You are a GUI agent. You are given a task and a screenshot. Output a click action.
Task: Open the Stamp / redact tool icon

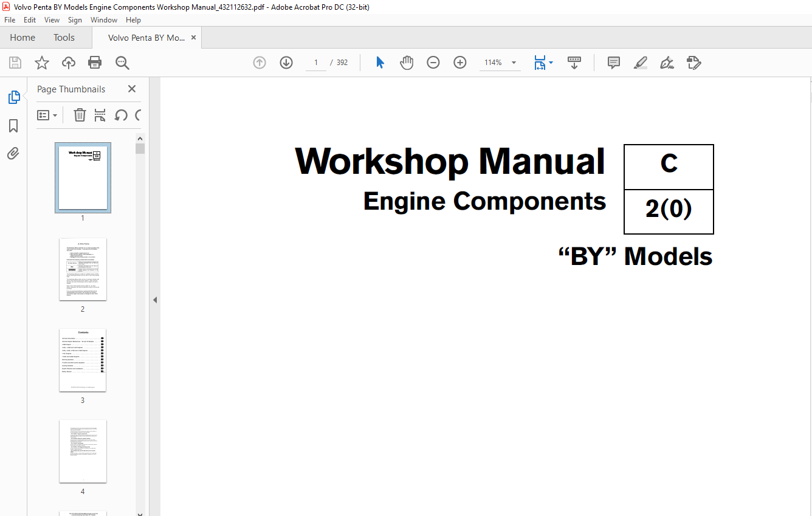tap(693, 63)
